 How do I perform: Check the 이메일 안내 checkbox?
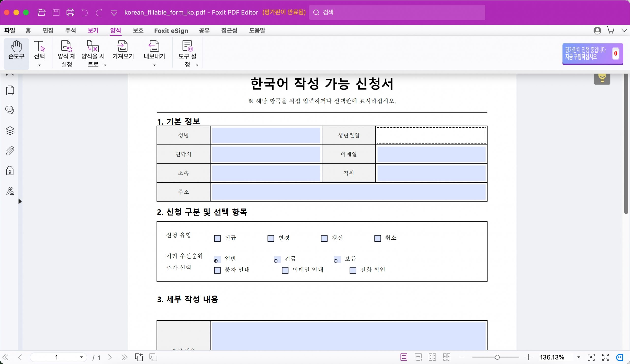(285, 270)
